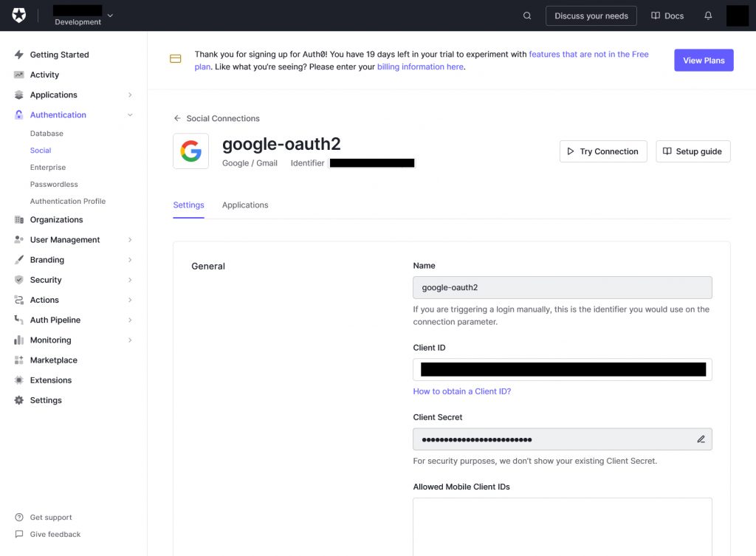
Task: Open Social under Authentication
Action: (41, 151)
